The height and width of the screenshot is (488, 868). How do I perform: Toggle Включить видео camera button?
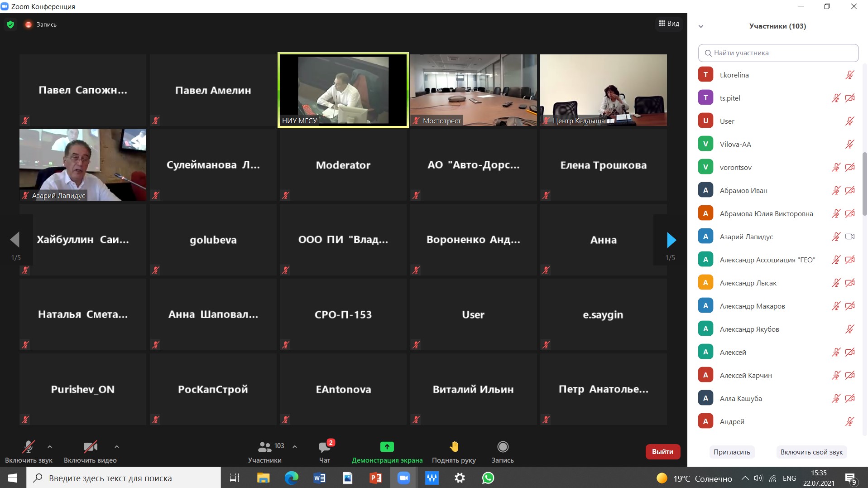tap(90, 452)
